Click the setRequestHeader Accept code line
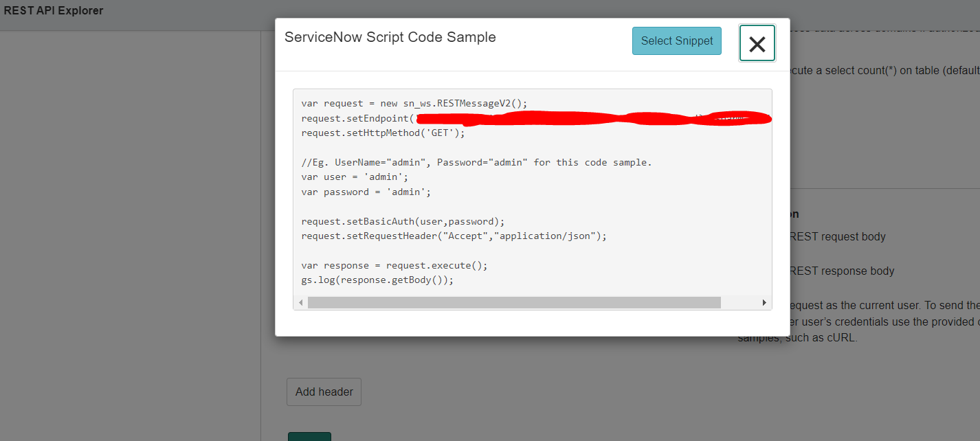The image size is (980, 441). (x=454, y=236)
